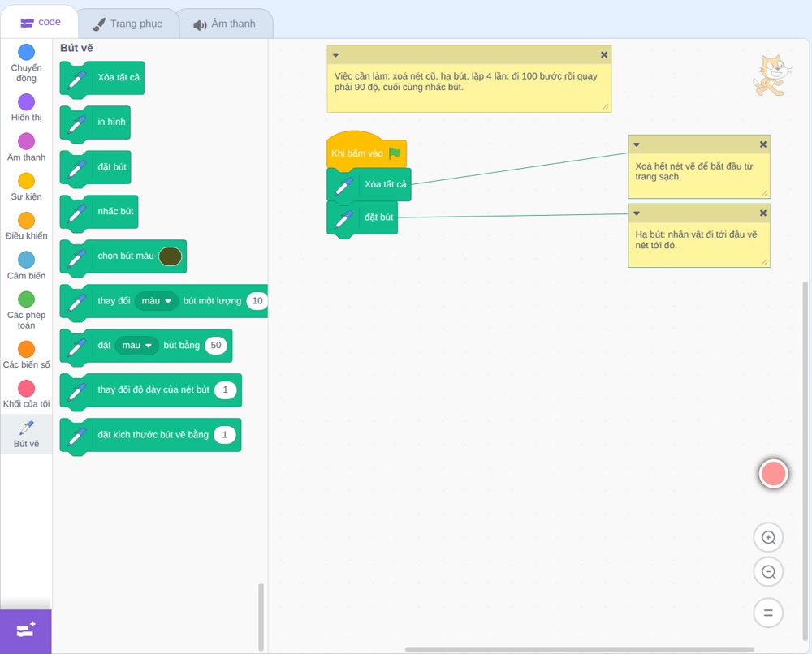Open the Các phép toán category
The width and height of the screenshot is (812, 654).
click(x=27, y=311)
